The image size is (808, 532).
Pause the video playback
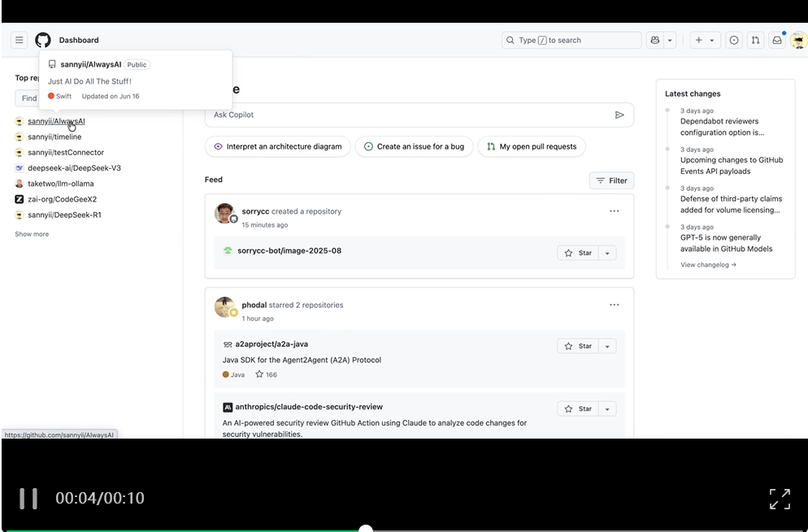(x=28, y=499)
